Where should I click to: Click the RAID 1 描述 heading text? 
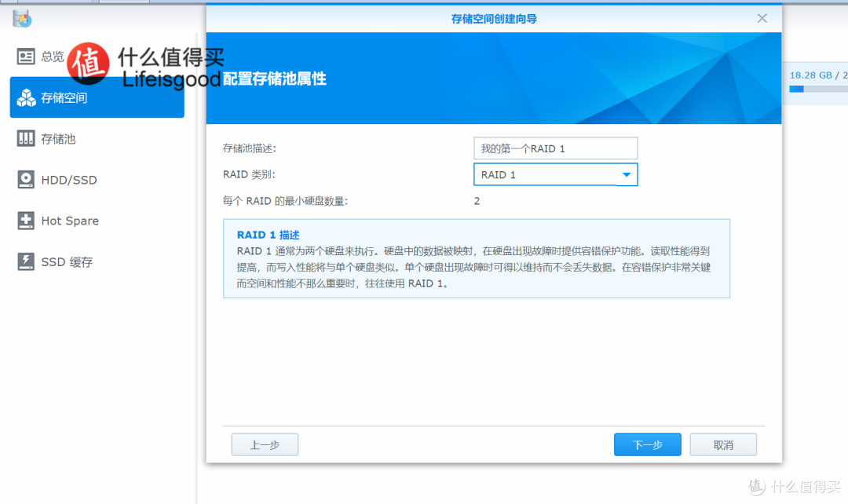(x=269, y=235)
